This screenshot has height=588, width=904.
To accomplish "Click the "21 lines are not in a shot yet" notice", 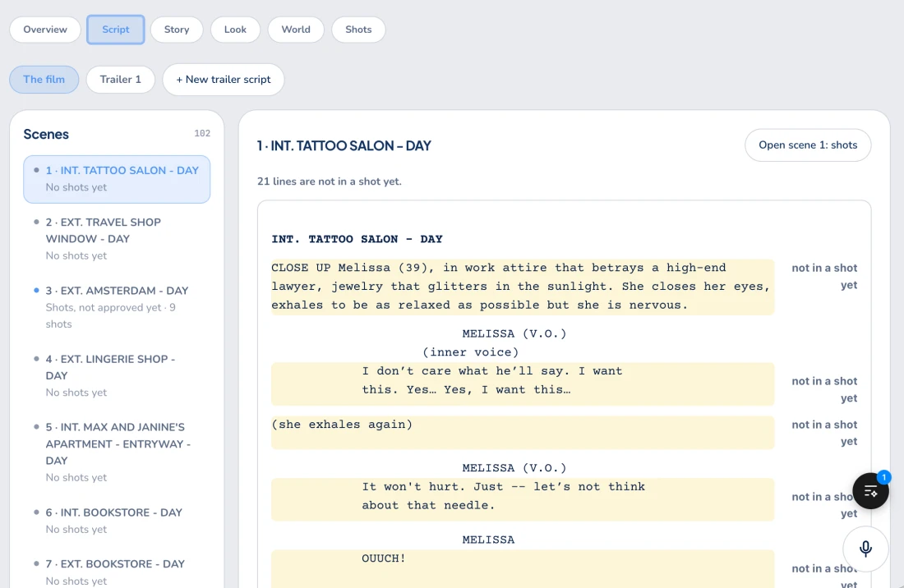I will tap(330, 181).
